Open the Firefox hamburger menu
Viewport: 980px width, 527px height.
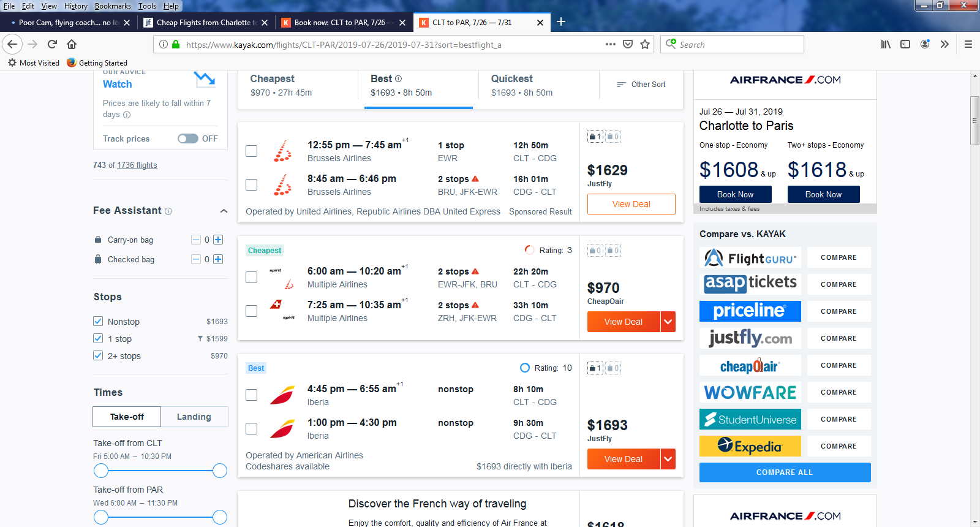pos(968,44)
